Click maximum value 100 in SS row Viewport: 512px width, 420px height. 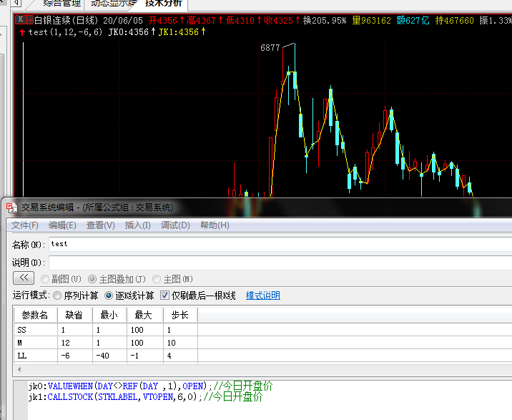pyautogui.click(x=144, y=330)
